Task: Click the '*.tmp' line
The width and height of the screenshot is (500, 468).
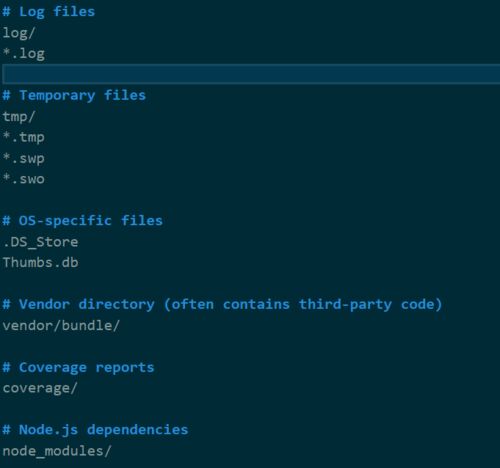Action: coord(24,137)
